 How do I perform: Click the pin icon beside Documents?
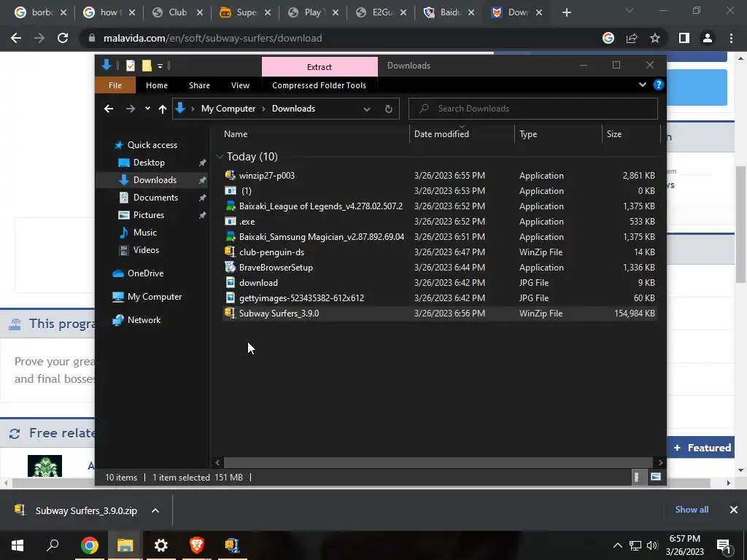click(203, 198)
